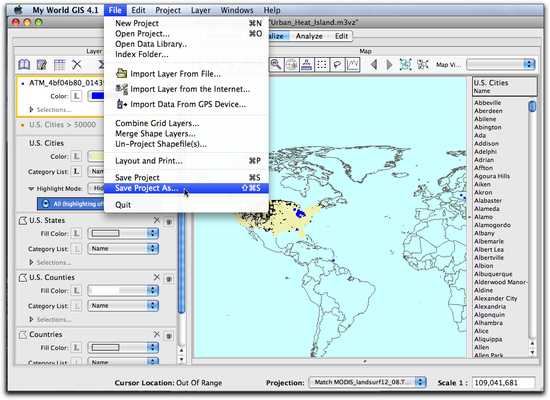Viewport: 550px width, 400px height.
Task: Open the Map View dropdown
Action: [x=501, y=65]
